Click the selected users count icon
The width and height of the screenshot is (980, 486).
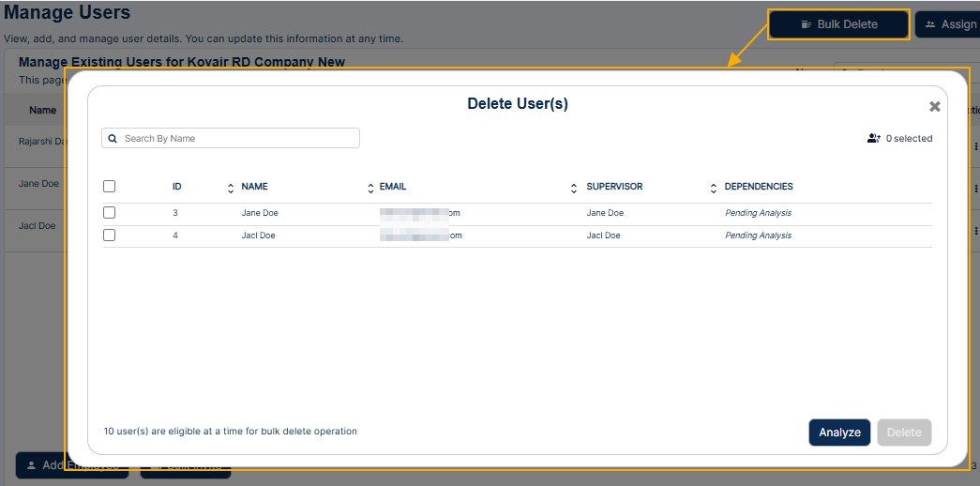coord(874,138)
